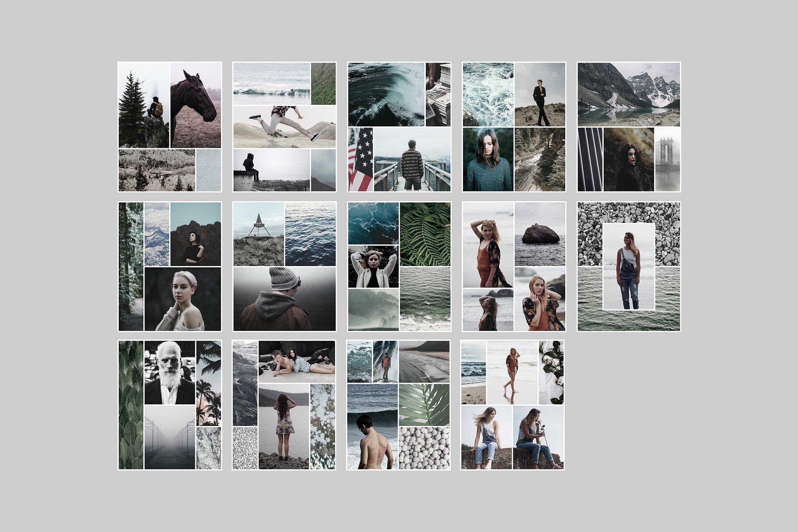Click the stacked newspapers photo
Screen dimensions: 798x532
tap(438, 94)
